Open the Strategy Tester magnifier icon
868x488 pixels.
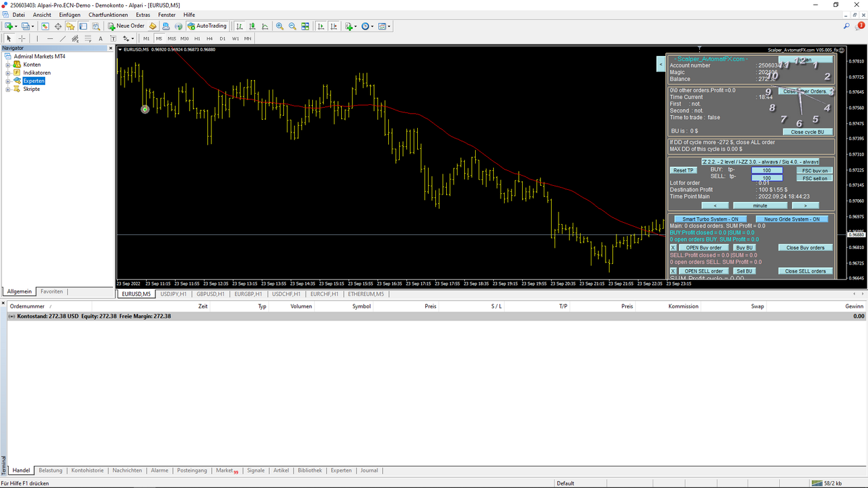tap(96, 26)
